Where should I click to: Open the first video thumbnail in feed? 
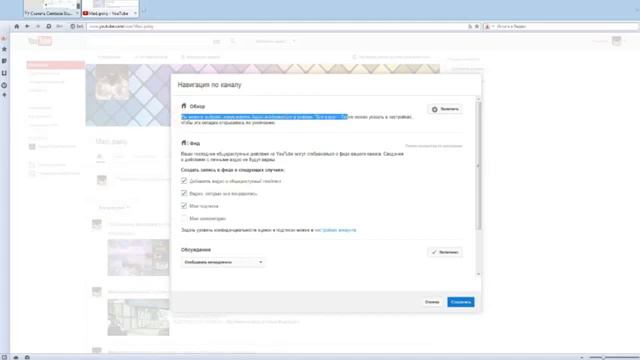(x=138, y=258)
